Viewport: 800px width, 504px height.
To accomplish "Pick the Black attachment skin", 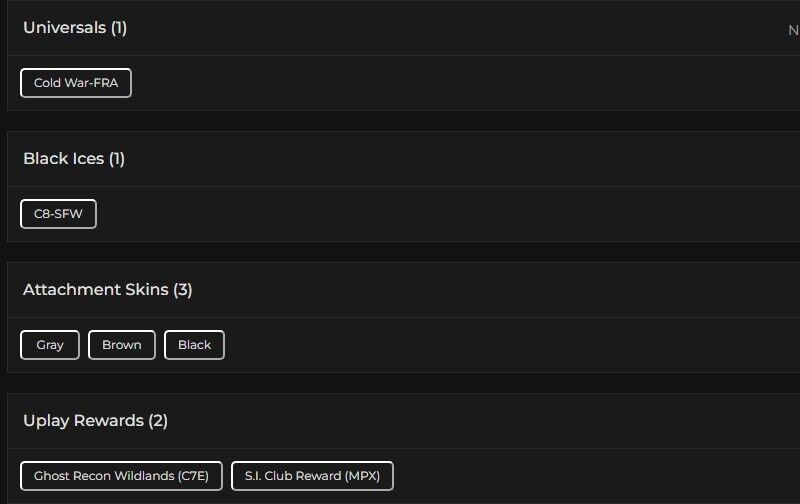I will [194, 345].
